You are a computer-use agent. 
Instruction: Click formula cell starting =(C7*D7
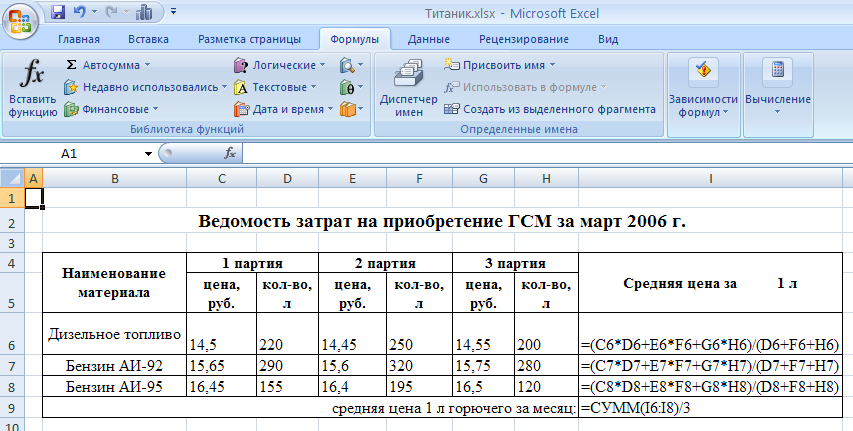[710, 365]
